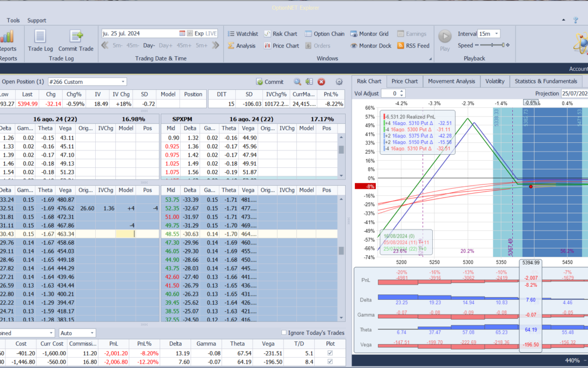588x368 pixels.
Task: Step back one day with Day-
Action: pos(149,45)
